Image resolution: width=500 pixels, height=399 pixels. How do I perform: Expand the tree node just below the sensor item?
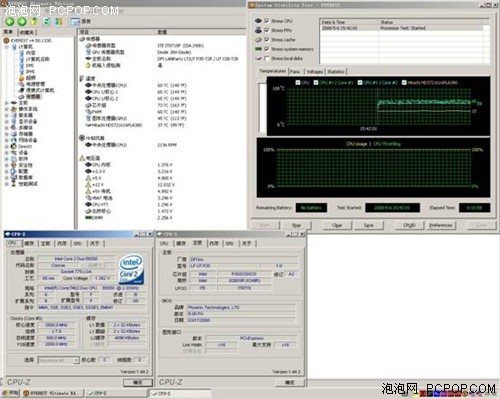point(6,103)
